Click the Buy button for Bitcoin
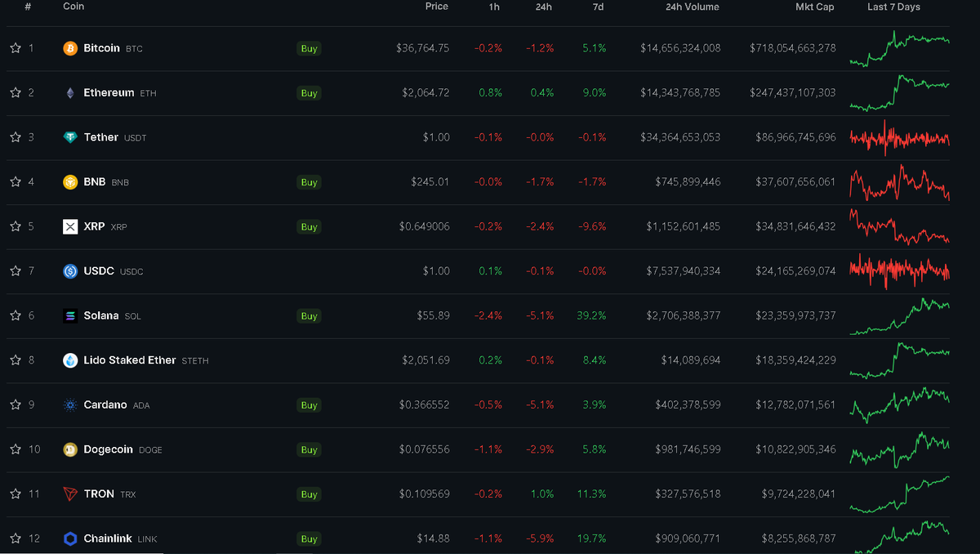This screenshot has width=980, height=554. [309, 48]
